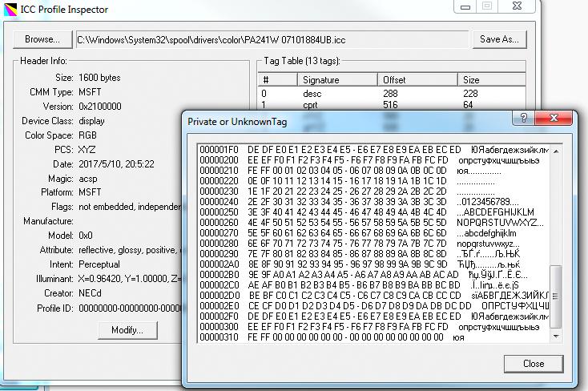Close the ICC Profile Inspector main window

pos(518,6)
